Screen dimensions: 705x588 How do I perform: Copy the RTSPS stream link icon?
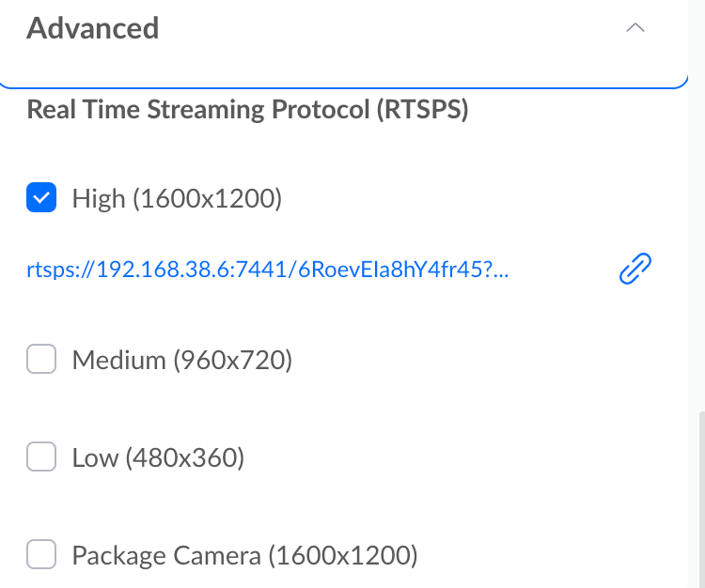coord(635,270)
